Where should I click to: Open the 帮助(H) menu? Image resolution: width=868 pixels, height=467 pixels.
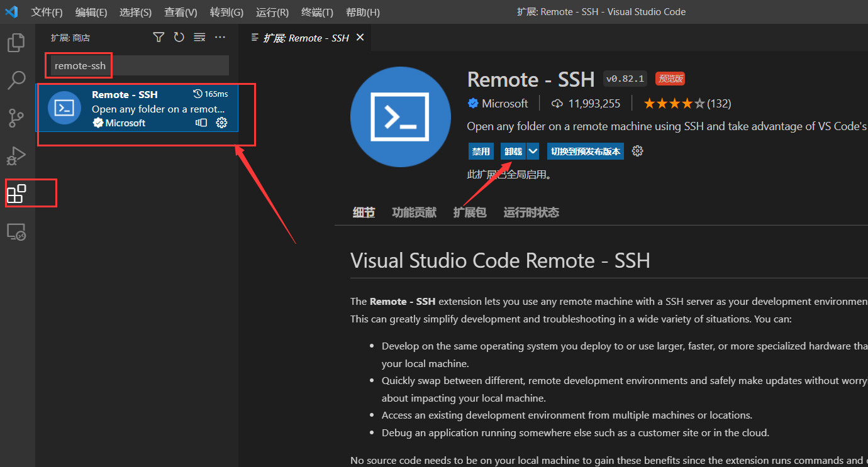click(363, 12)
